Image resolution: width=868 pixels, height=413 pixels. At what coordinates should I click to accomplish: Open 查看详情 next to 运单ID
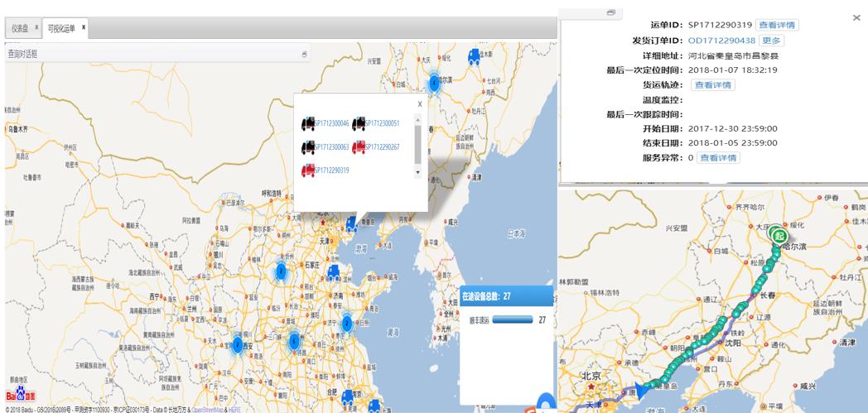tap(776, 25)
